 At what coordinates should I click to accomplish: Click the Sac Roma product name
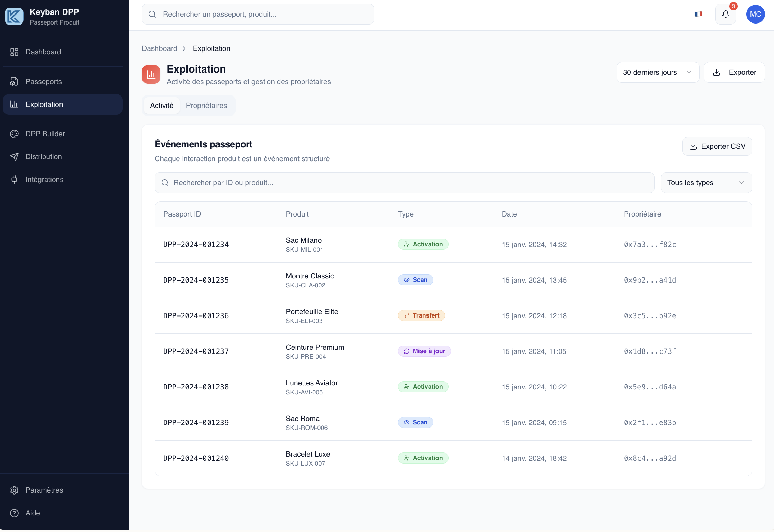[x=303, y=419]
